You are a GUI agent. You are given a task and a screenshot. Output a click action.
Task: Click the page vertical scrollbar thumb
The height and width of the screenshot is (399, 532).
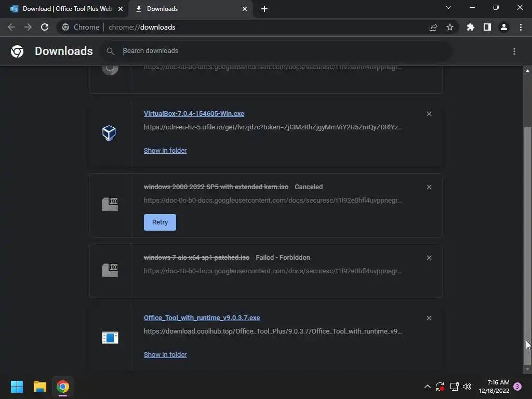pos(527,245)
